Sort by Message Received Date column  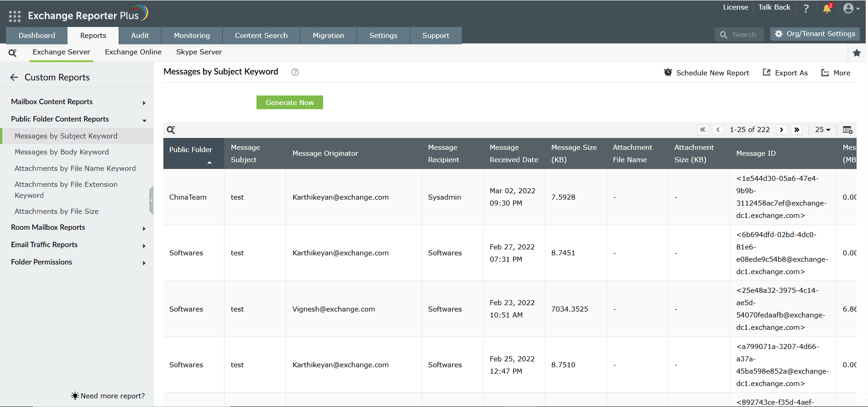pos(514,153)
